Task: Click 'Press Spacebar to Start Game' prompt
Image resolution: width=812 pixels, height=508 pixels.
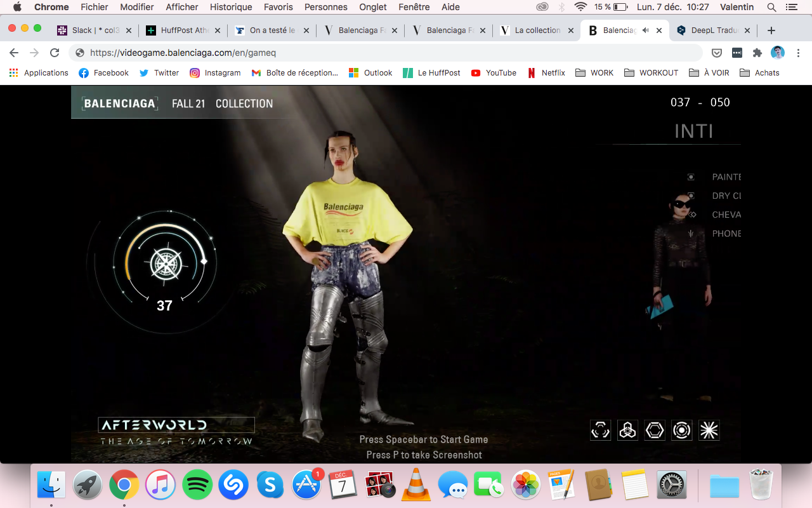Action: click(x=424, y=439)
